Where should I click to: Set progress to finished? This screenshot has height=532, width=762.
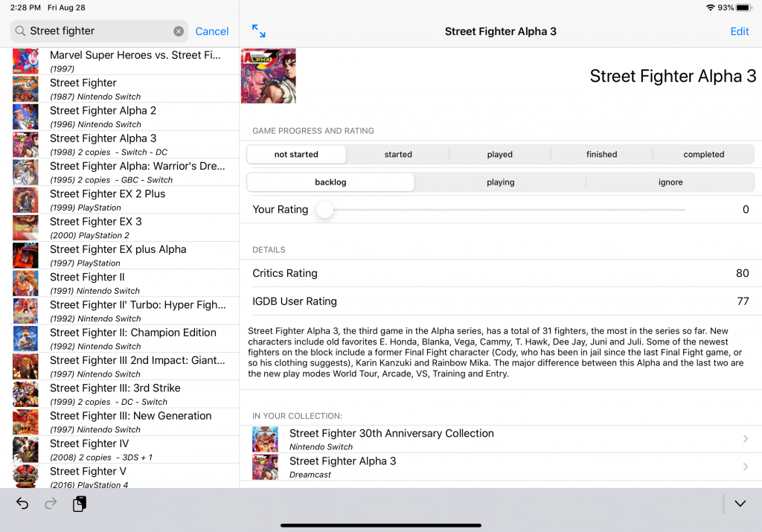(601, 155)
